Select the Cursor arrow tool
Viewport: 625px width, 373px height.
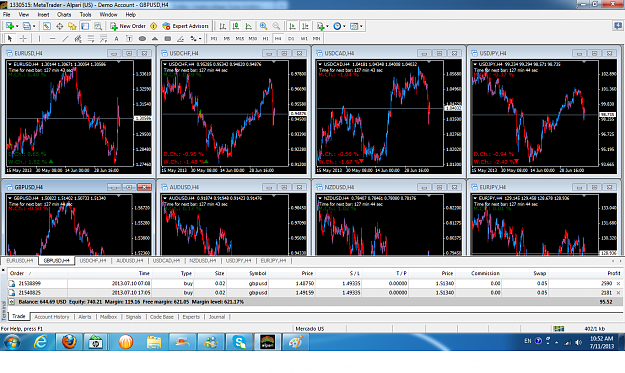[x=10, y=39]
